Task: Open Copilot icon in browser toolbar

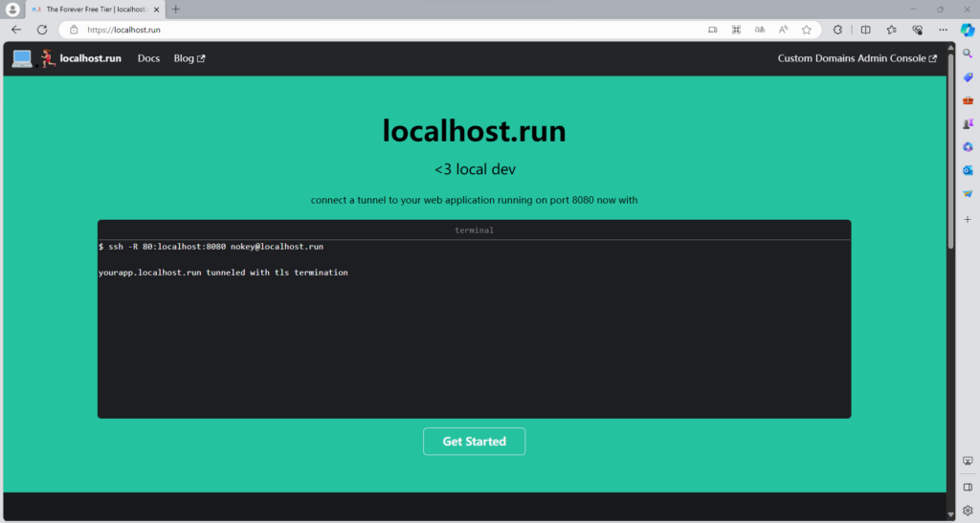Action: point(968,30)
